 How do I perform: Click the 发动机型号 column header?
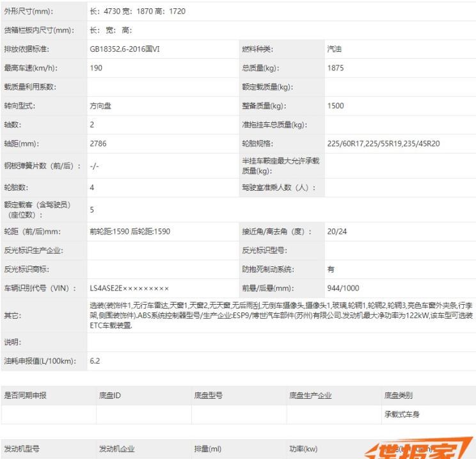point(22,449)
